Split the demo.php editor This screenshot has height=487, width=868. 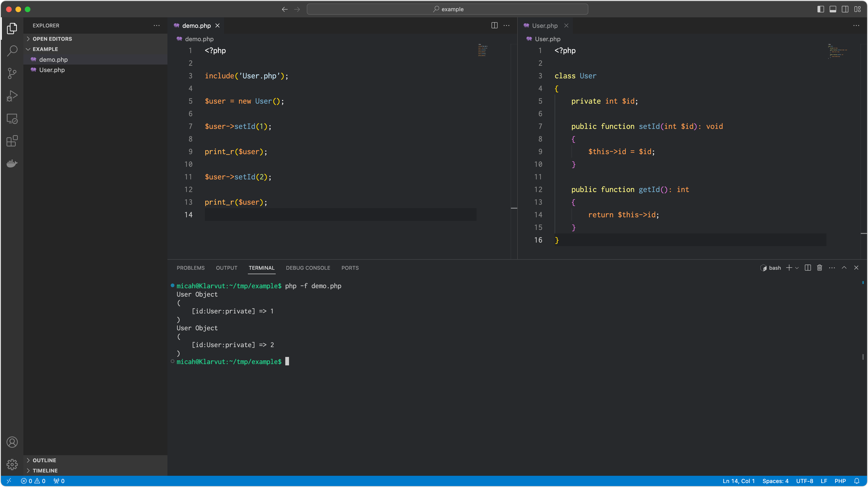(494, 25)
